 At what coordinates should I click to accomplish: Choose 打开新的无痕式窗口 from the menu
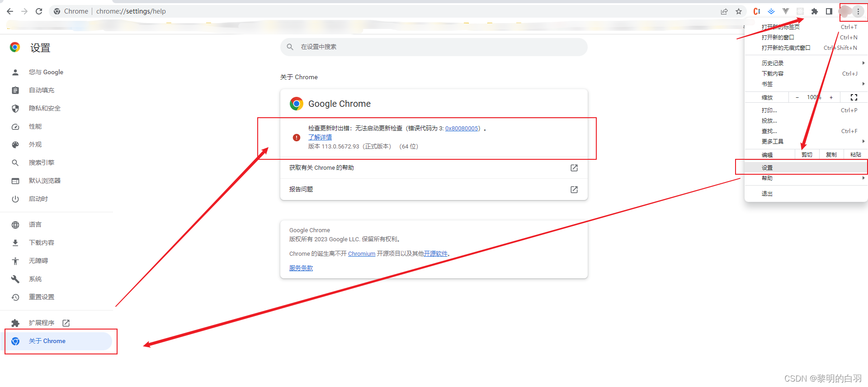pos(806,48)
